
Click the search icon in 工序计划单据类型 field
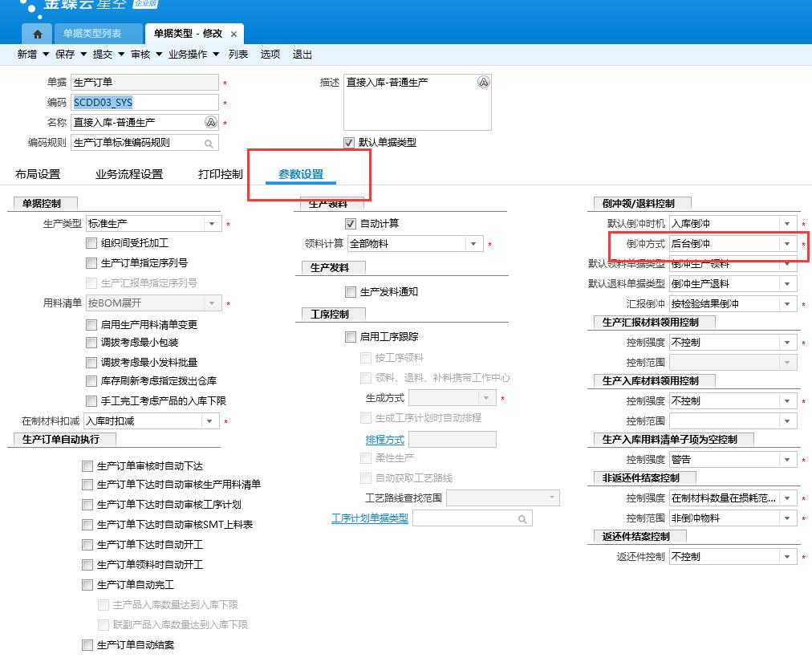pyautogui.click(x=522, y=519)
